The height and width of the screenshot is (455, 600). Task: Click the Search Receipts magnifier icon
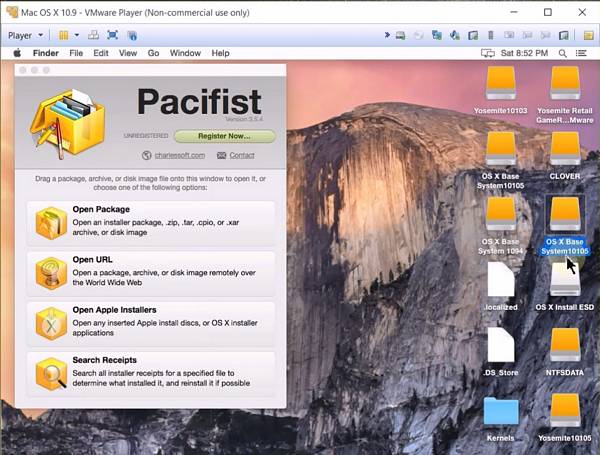click(50, 372)
